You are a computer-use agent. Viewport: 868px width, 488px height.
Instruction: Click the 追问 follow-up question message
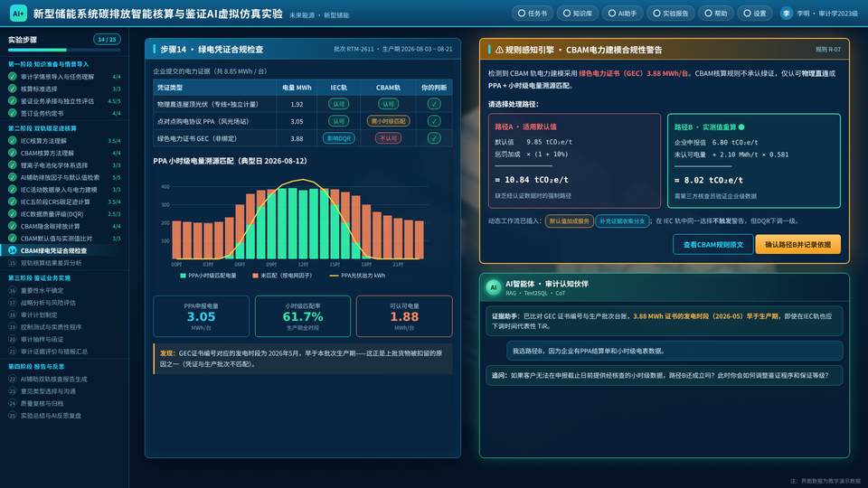coord(665,376)
